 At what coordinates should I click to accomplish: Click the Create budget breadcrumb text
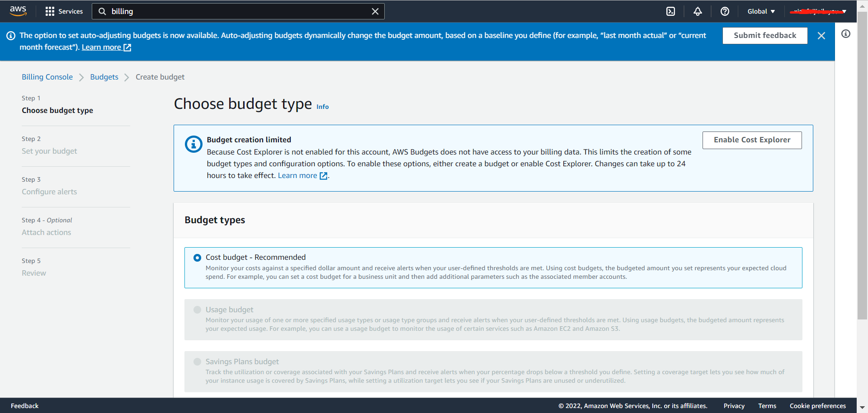click(x=160, y=77)
